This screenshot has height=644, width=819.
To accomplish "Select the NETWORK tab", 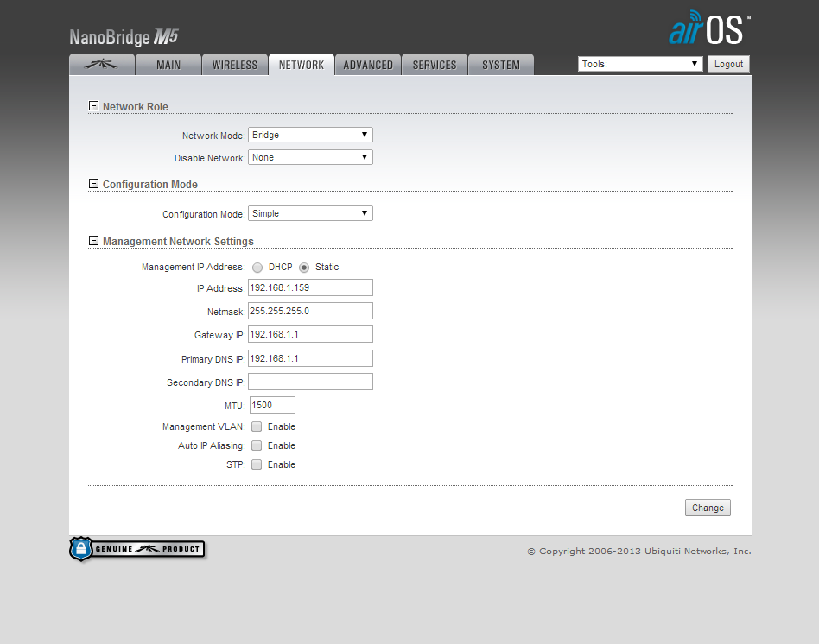I will (x=302, y=65).
